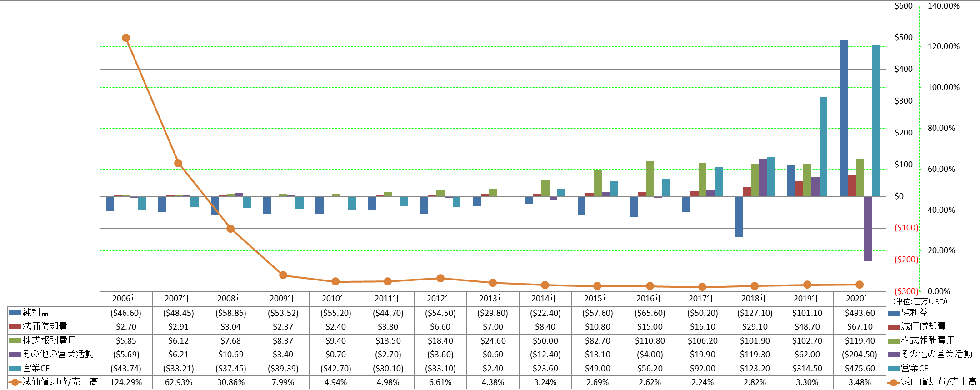Select the 2009年 column header
The width and height of the screenshot is (980, 390).
283,299
